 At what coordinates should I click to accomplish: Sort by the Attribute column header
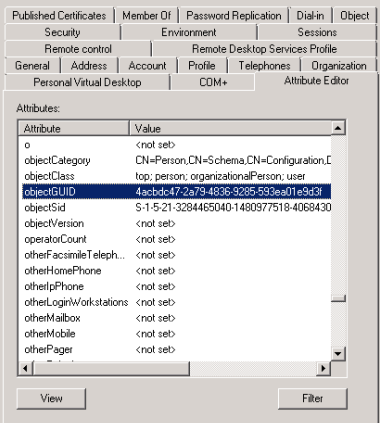click(x=74, y=128)
